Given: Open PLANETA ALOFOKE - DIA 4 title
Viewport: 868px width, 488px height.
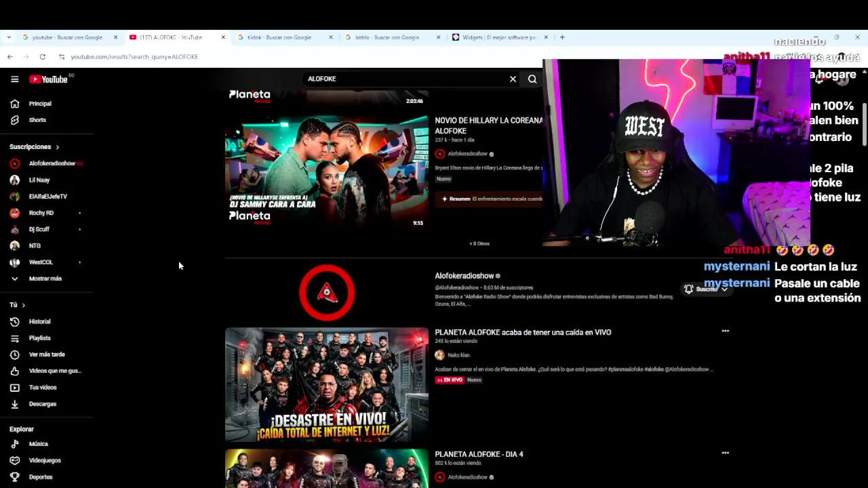Looking at the screenshot, I should pyautogui.click(x=479, y=454).
